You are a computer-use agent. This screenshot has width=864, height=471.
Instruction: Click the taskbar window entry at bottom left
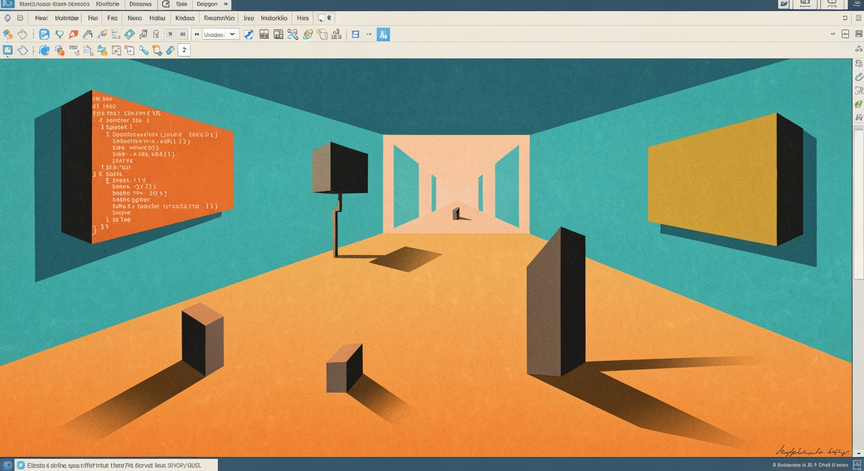pyautogui.click(x=117, y=465)
